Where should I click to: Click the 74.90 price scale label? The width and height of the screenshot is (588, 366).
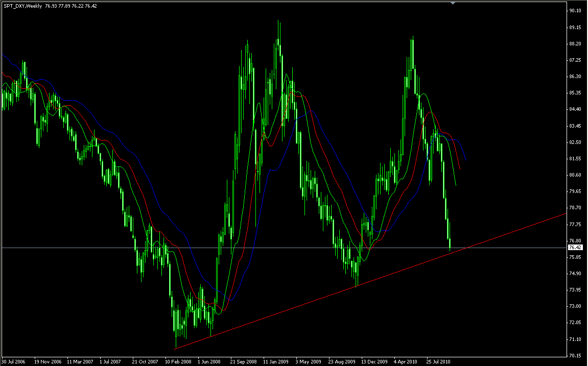(x=575, y=274)
